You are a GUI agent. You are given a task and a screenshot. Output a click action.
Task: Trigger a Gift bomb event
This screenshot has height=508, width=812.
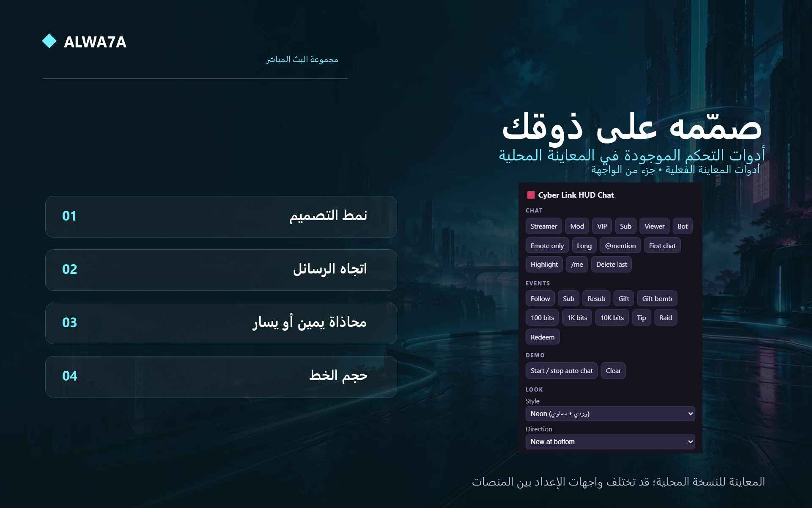coord(657,298)
